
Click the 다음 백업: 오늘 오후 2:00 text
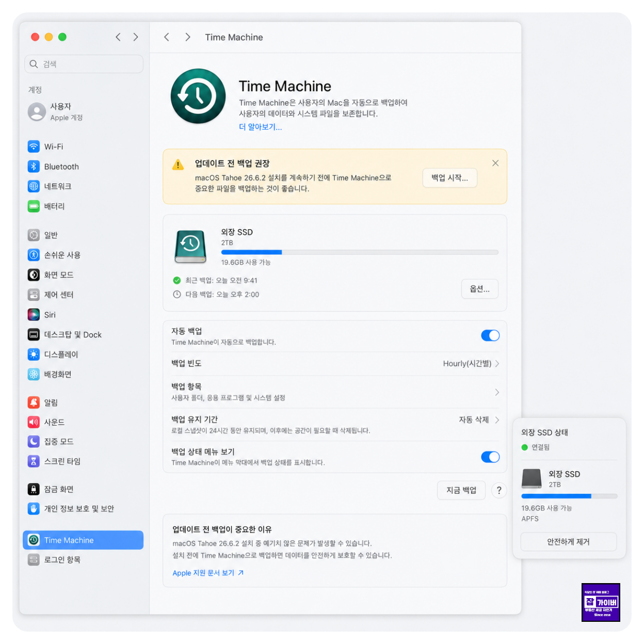[222, 294]
